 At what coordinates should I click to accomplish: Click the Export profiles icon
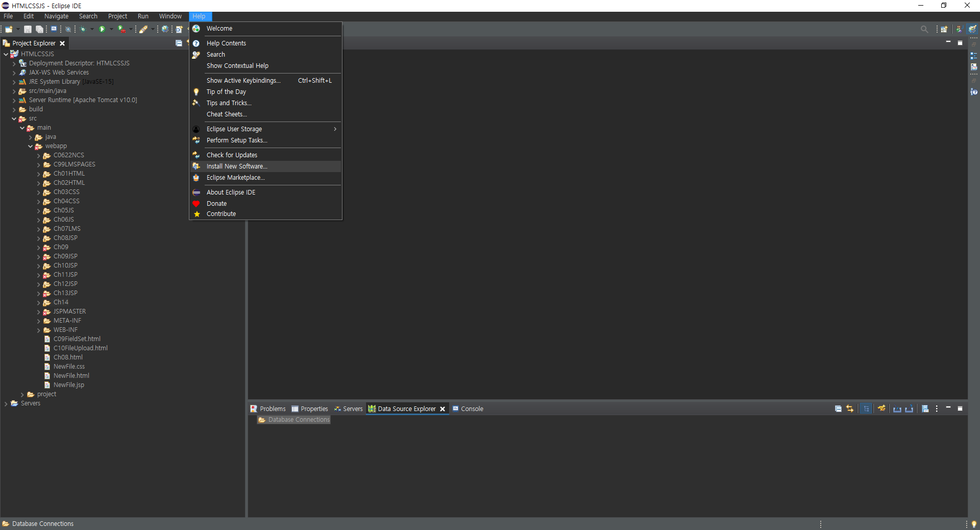pos(909,408)
